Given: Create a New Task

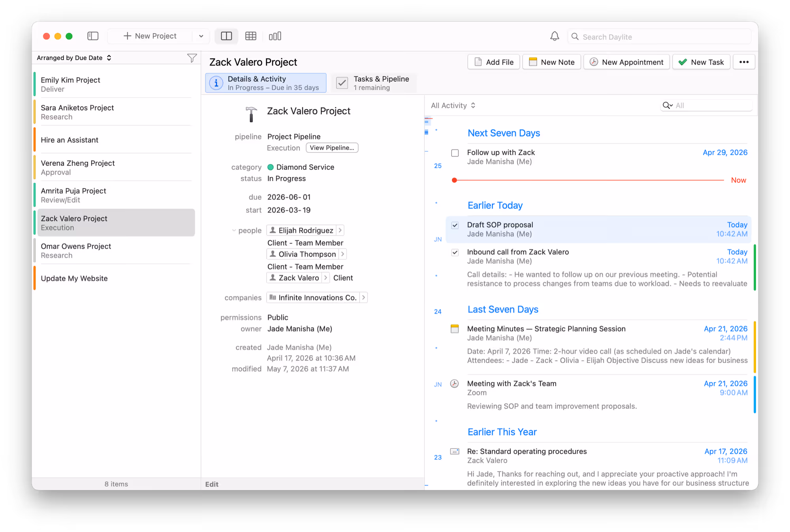Looking at the screenshot, I should click(x=701, y=62).
